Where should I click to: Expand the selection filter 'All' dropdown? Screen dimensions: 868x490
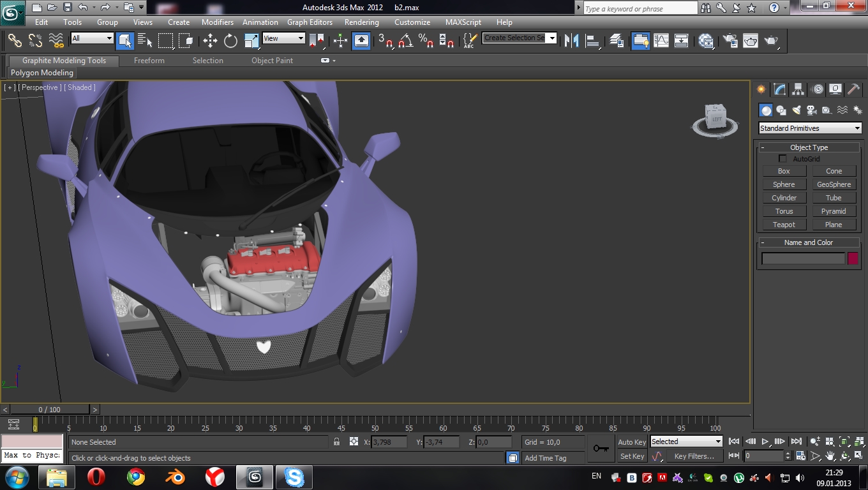(x=92, y=38)
